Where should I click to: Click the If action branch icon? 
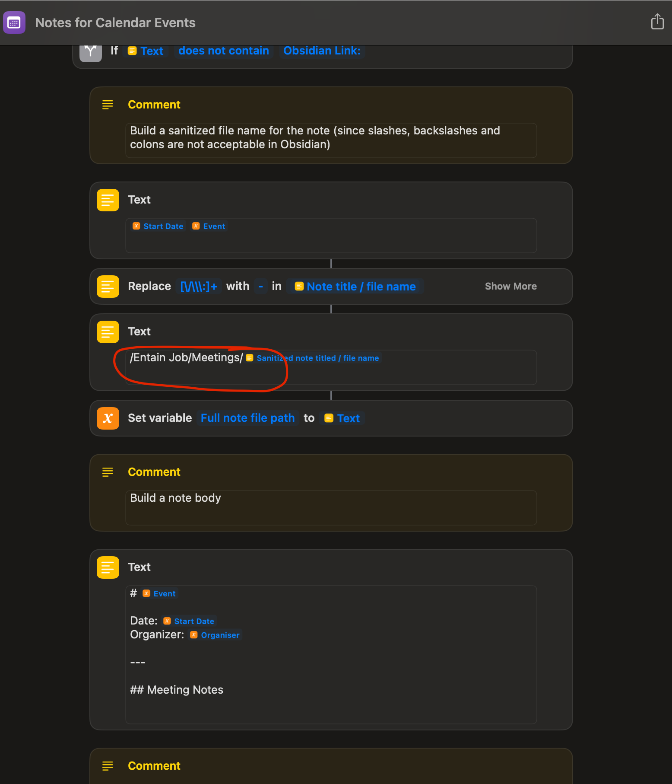[91, 51]
